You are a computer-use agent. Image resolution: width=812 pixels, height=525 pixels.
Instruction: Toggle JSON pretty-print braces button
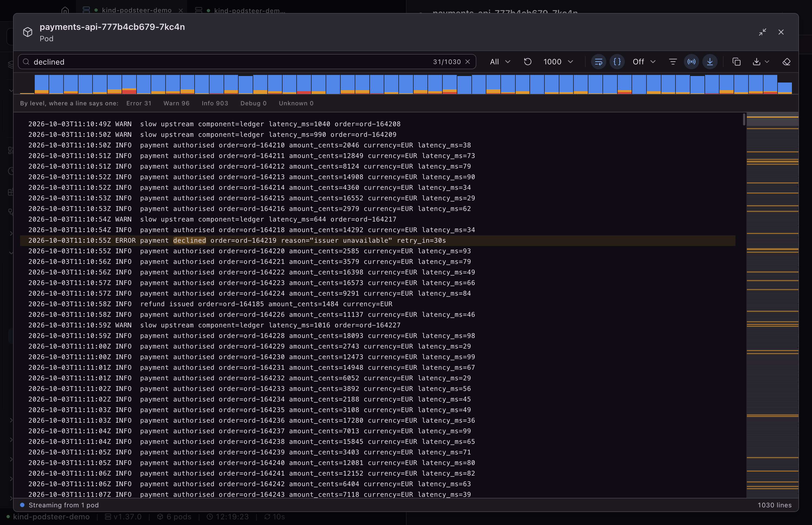tap(617, 62)
